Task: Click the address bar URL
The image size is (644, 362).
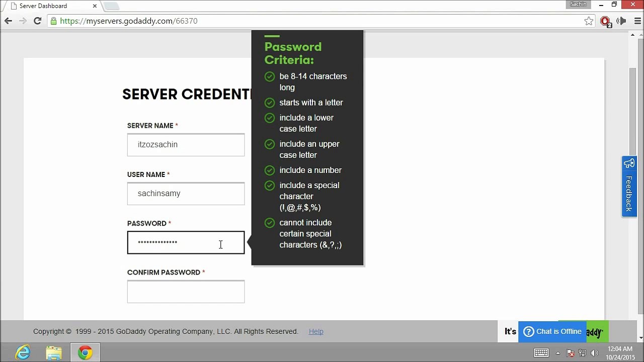Action: pos(129,21)
